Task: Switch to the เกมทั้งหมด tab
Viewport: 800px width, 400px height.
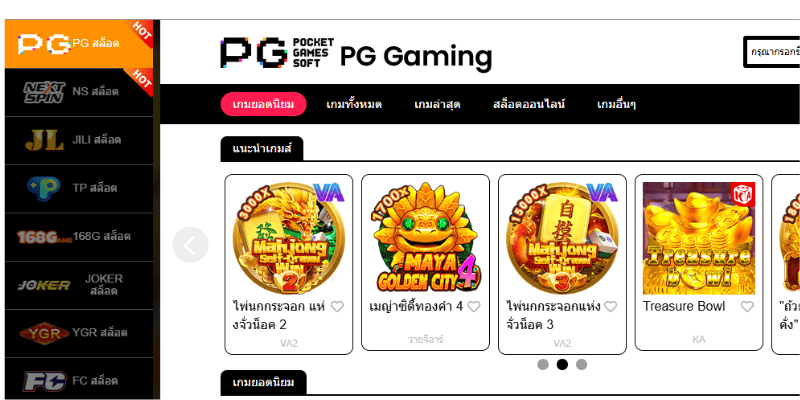Action: coord(354,105)
